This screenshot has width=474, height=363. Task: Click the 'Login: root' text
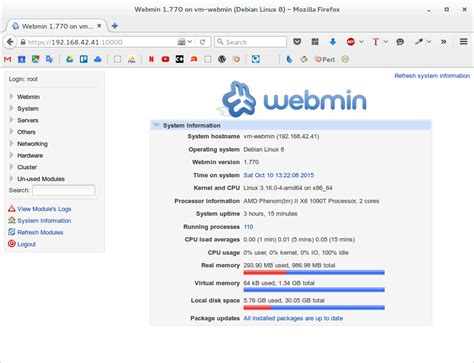(23, 79)
